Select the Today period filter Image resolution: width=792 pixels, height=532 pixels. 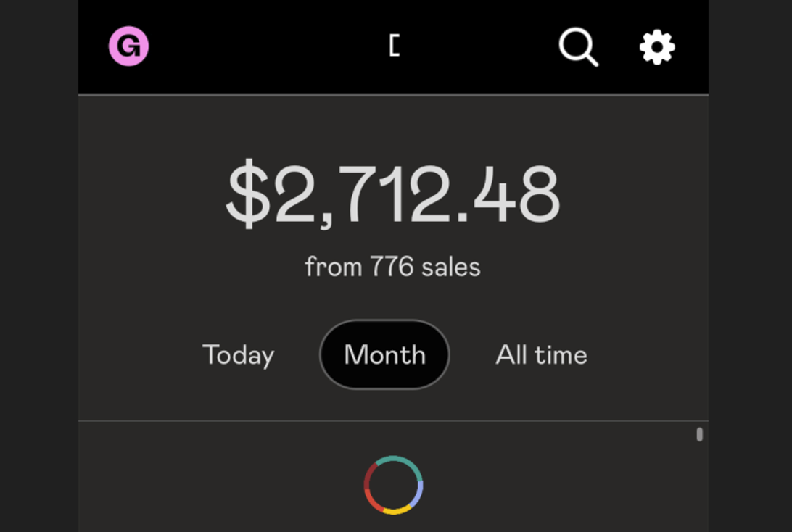point(239,355)
